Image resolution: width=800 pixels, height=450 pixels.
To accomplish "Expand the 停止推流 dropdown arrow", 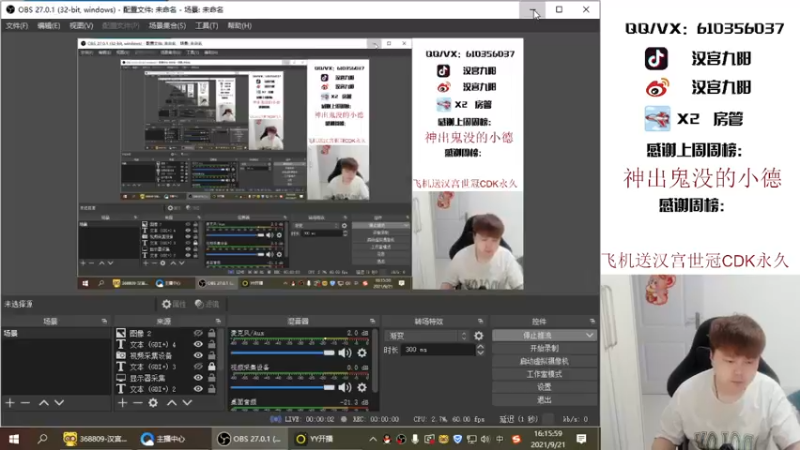I will click(x=589, y=335).
